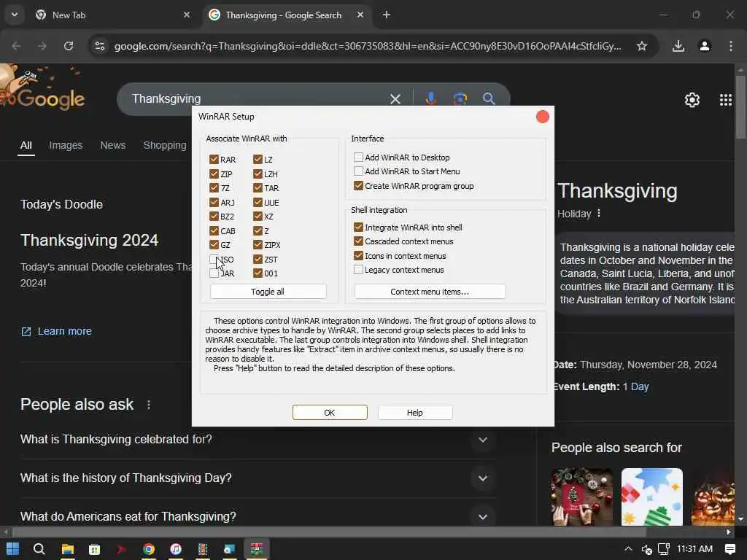
Task: Open Context menu items settings
Action: click(x=430, y=292)
